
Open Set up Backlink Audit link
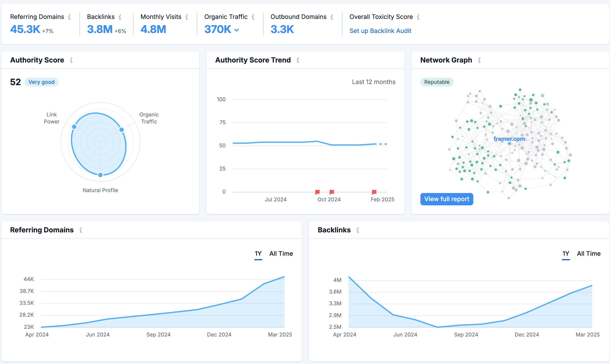pos(380,31)
